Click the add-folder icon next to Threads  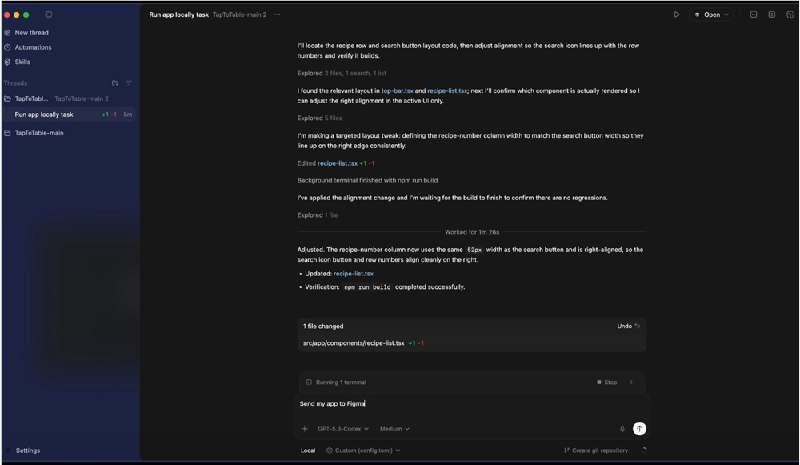point(115,83)
